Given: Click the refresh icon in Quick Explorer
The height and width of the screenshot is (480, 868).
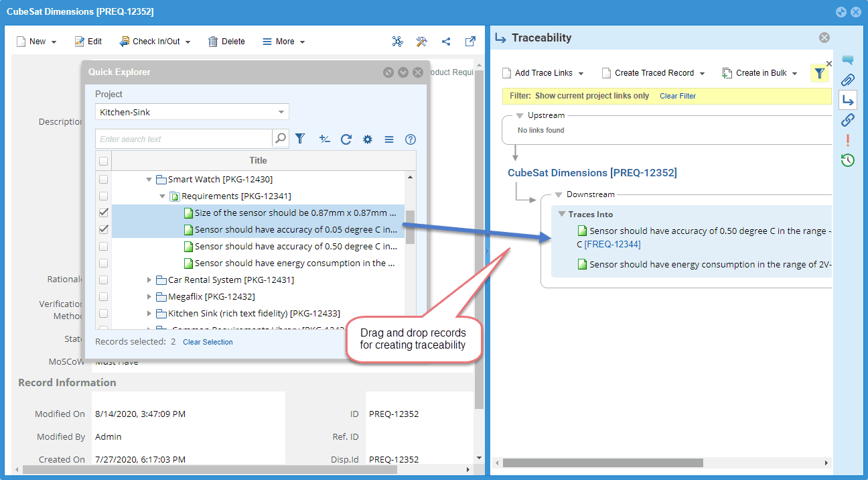Looking at the screenshot, I should [346, 139].
